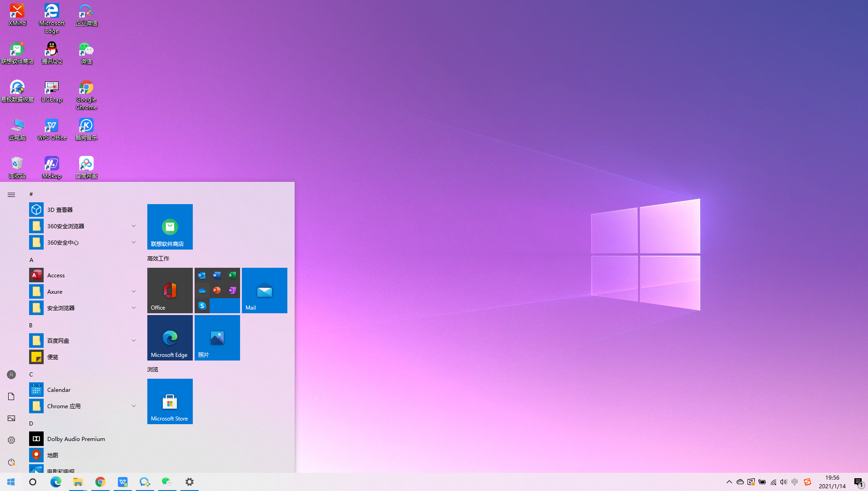Image resolution: width=868 pixels, height=491 pixels.
Task: Click the 浏览 group header
Action: pos(153,370)
